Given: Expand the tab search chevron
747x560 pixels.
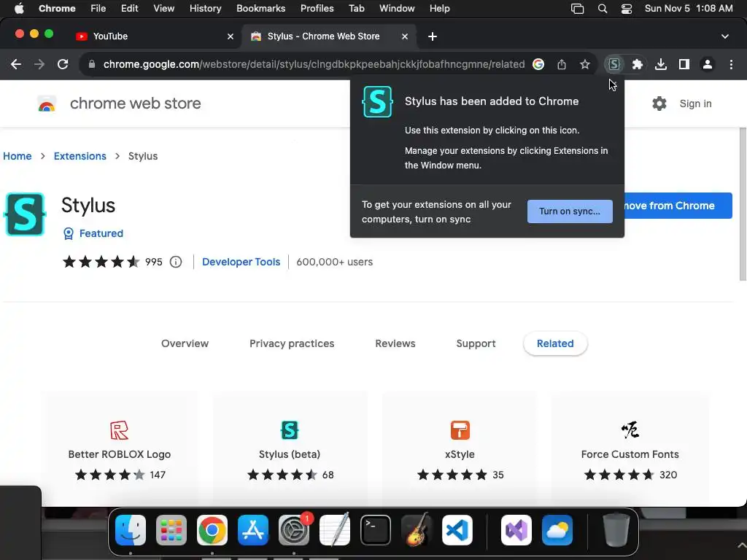Looking at the screenshot, I should (x=725, y=36).
